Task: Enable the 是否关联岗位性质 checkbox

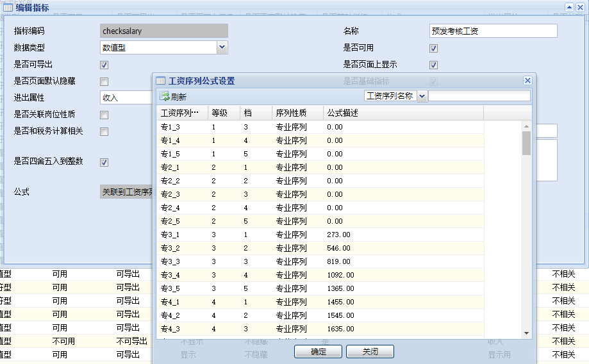Action: (104, 115)
